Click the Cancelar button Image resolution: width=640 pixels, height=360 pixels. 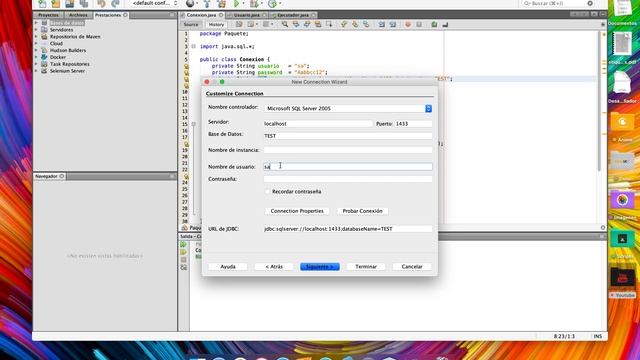pyautogui.click(x=412, y=267)
